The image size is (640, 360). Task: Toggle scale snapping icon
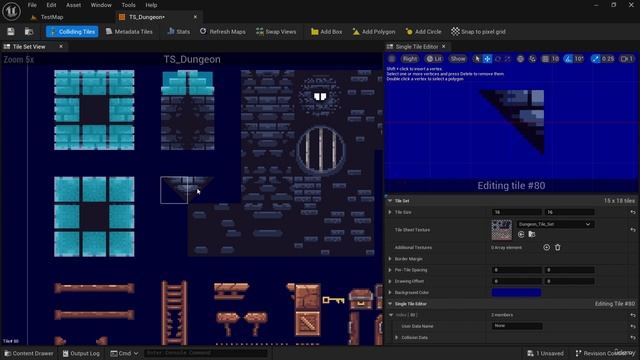596,59
